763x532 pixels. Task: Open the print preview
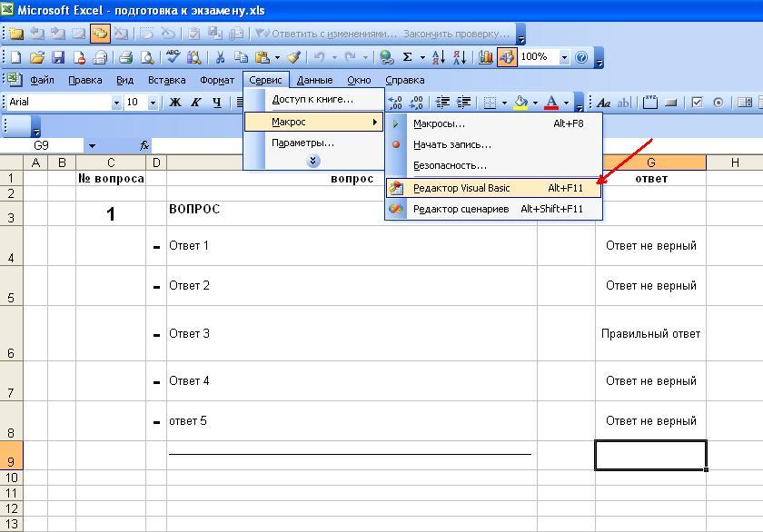tap(146, 56)
